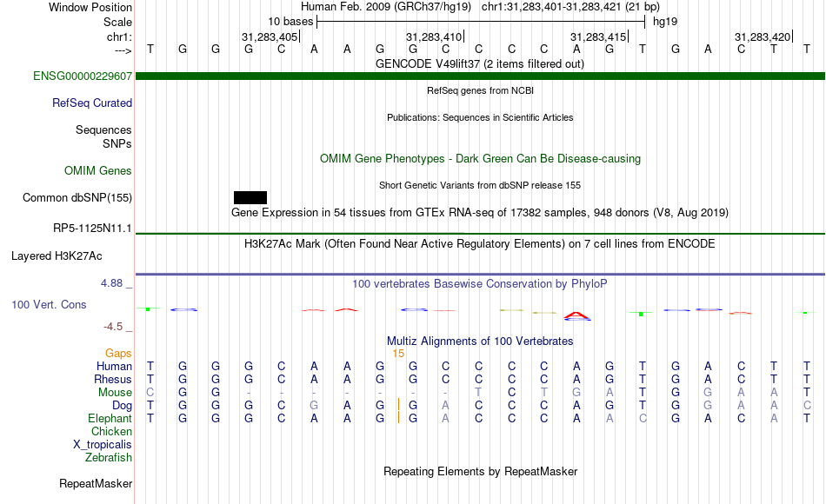This screenshot has height=504, width=826.
Task: Click the hg19 label beside the scale bar
Action: pos(665,22)
